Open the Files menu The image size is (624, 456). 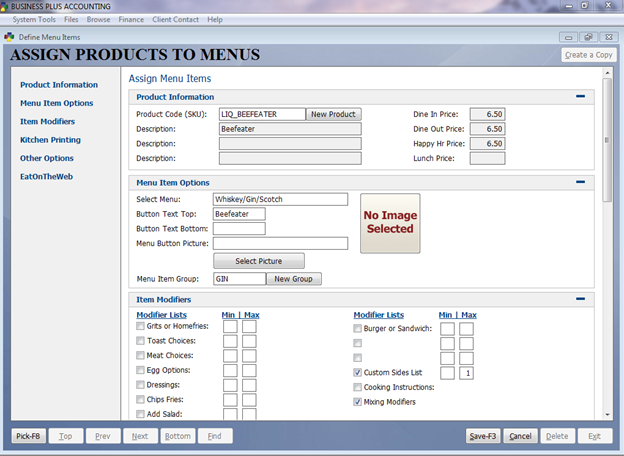click(x=71, y=19)
